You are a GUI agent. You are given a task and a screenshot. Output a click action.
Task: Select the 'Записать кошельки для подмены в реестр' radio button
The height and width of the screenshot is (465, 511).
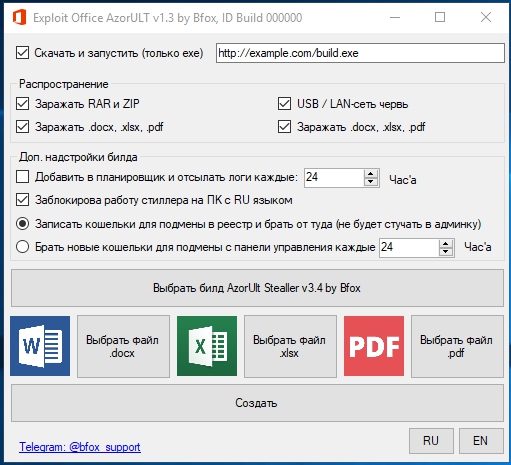(22, 224)
